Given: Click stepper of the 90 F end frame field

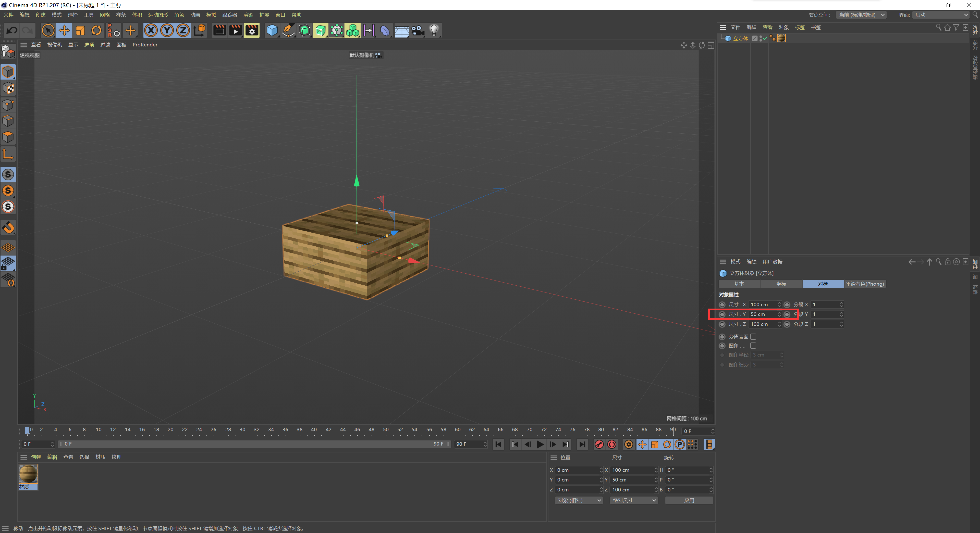Looking at the screenshot, I should [x=485, y=445].
